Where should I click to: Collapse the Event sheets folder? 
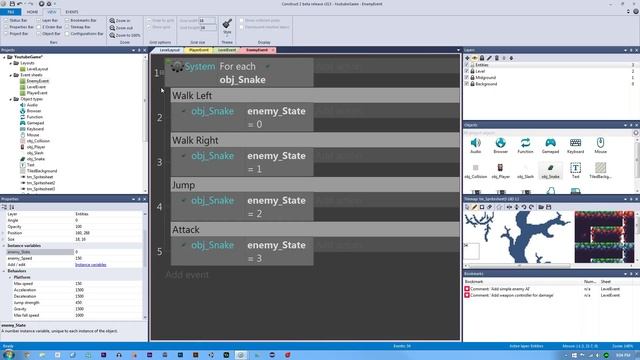click(11, 75)
